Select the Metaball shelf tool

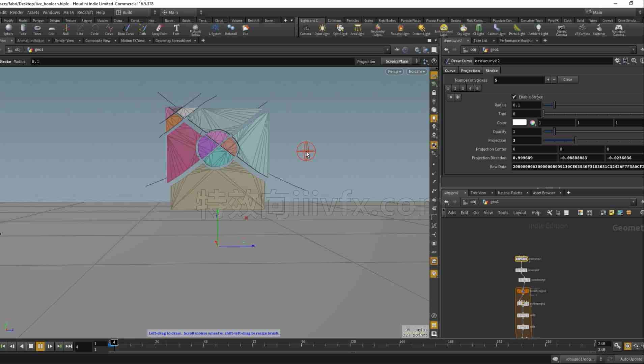point(231,30)
